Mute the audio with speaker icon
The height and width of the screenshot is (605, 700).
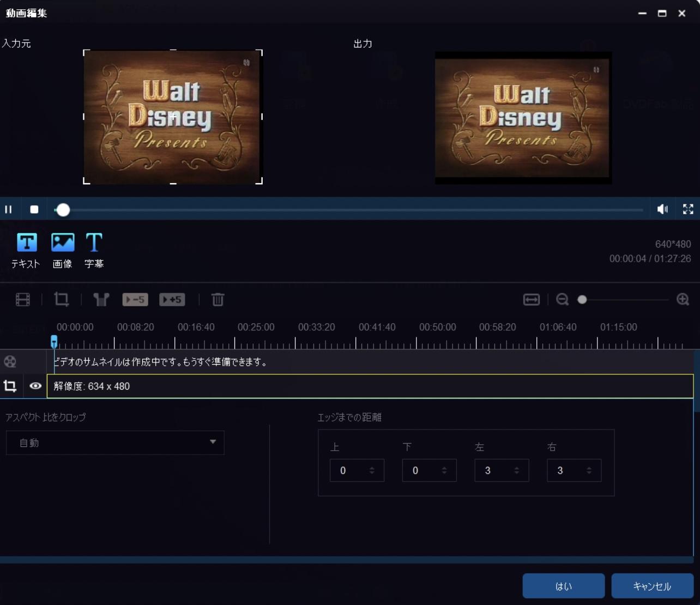tap(662, 209)
